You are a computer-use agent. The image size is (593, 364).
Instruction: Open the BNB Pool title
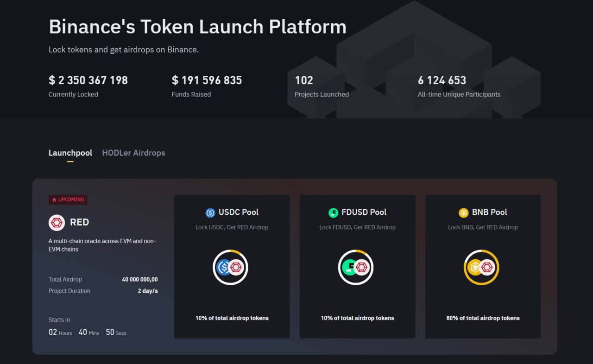point(490,212)
